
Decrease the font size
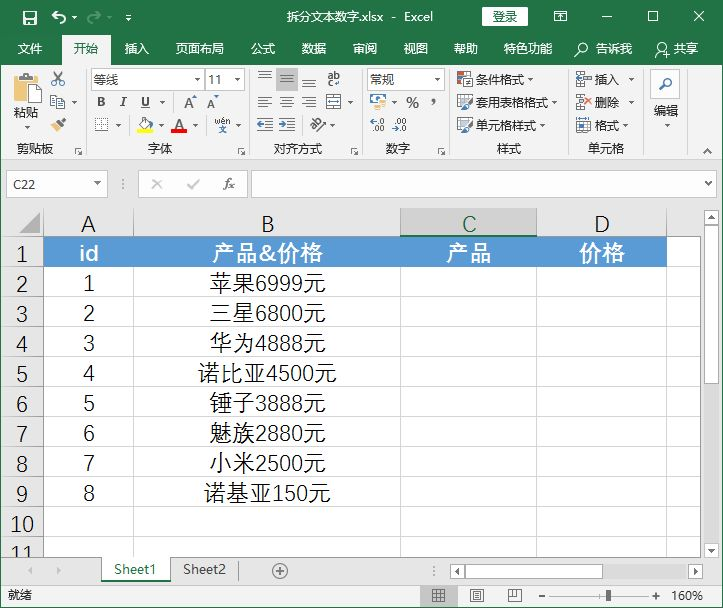point(212,102)
